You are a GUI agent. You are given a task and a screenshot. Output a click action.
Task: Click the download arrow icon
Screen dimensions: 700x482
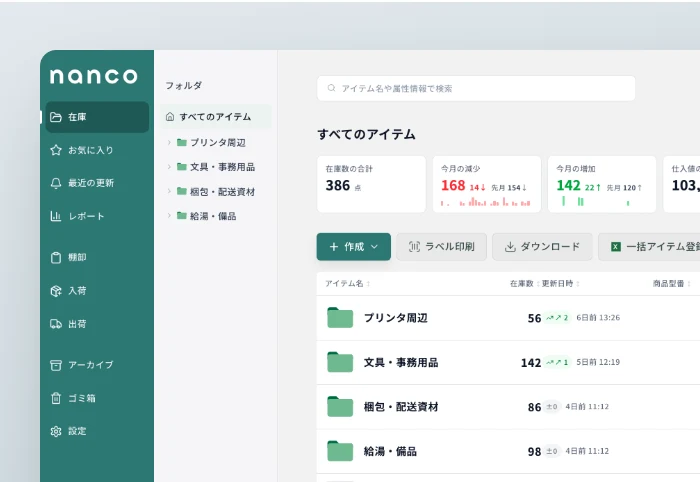click(x=510, y=247)
